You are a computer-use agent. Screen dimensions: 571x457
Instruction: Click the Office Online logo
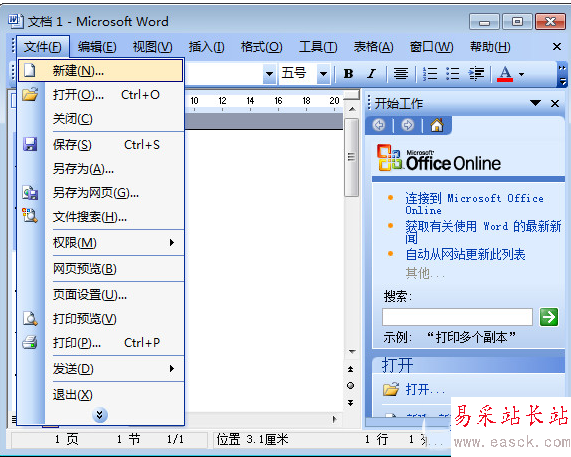[x=439, y=158]
